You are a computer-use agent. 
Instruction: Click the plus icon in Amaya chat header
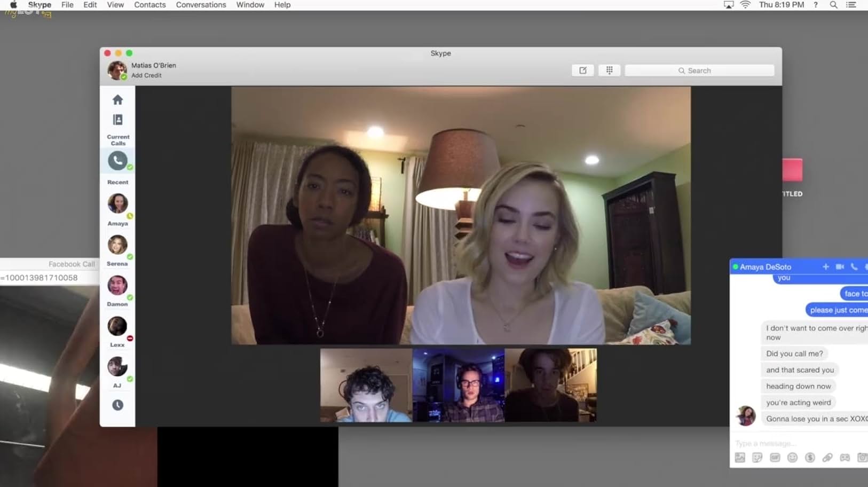(825, 266)
